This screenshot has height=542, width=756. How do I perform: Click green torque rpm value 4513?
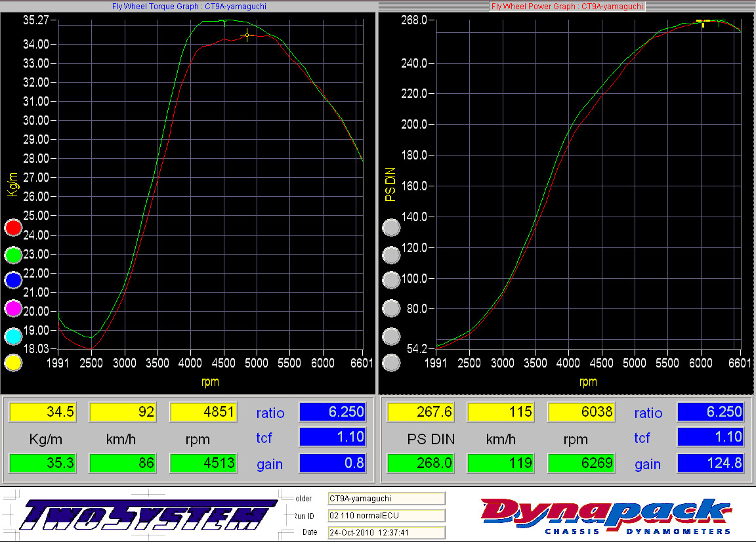(203, 463)
